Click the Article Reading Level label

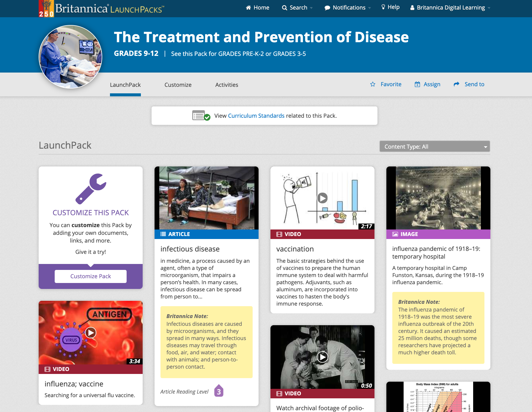(184, 391)
